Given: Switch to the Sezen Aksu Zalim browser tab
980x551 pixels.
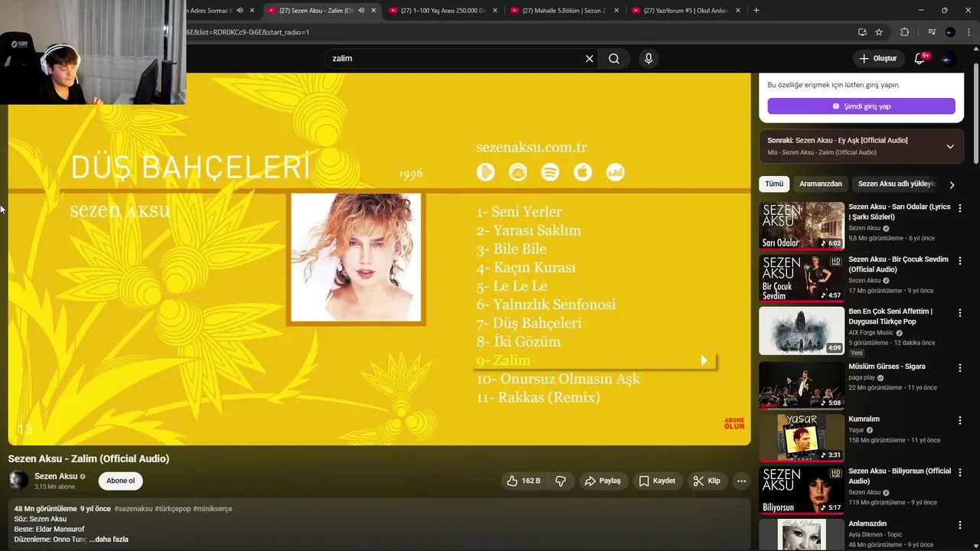Looking at the screenshot, I should [x=315, y=11].
